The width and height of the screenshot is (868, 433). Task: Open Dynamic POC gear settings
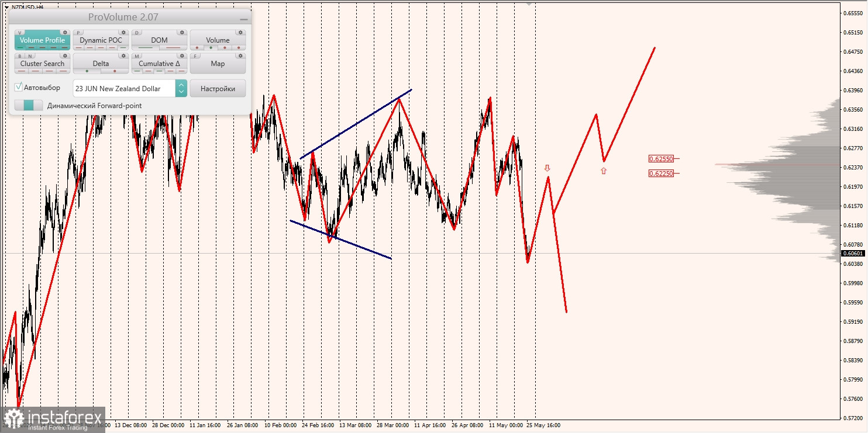tap(123, 33)
